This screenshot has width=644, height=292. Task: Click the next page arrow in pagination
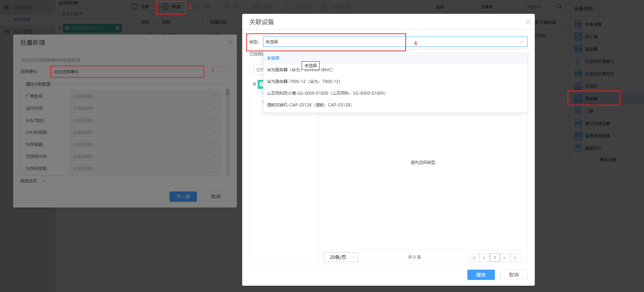505,258
